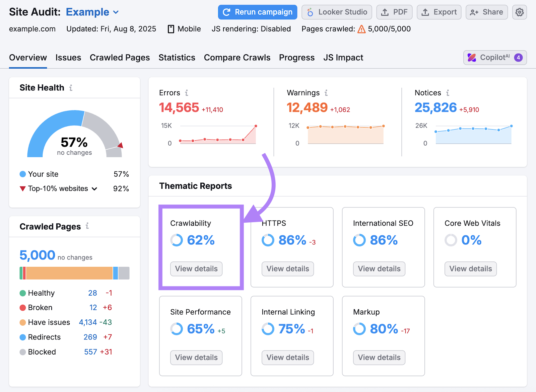Image resolution: width=536 pixels, height=392 pixels.
Task: Click the Errors info icon
Action: 187,93
